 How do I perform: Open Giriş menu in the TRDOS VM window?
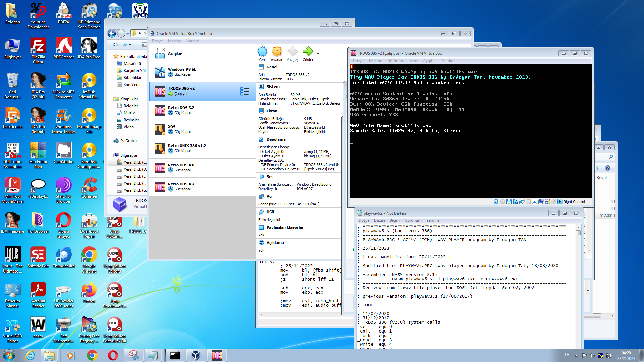point(414,61)
